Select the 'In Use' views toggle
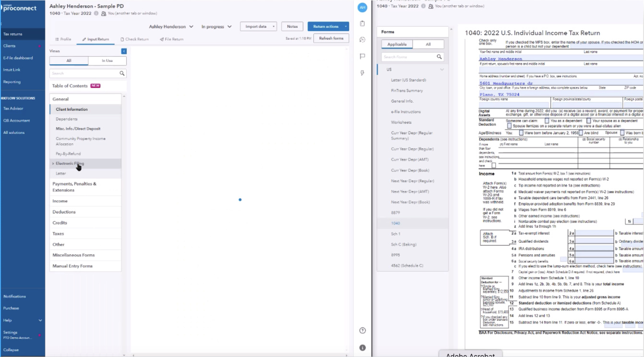 pyautogui.click(x=107, y=61)
